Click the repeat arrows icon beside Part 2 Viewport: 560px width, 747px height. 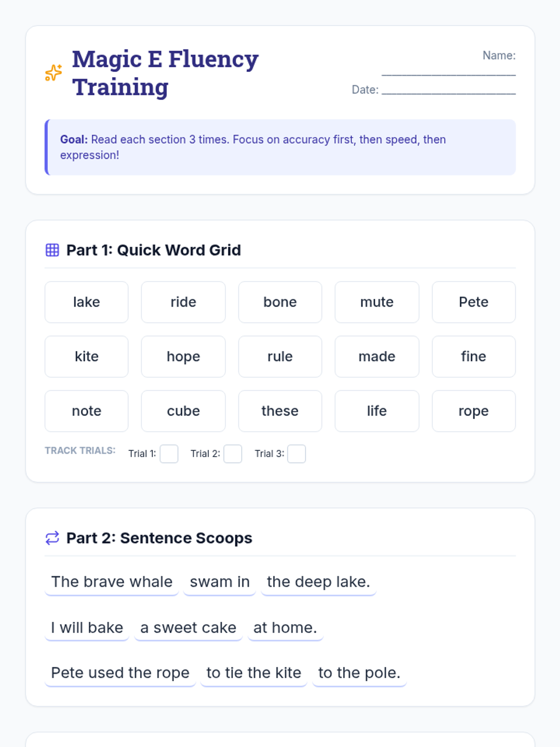[x=52, y=538]
